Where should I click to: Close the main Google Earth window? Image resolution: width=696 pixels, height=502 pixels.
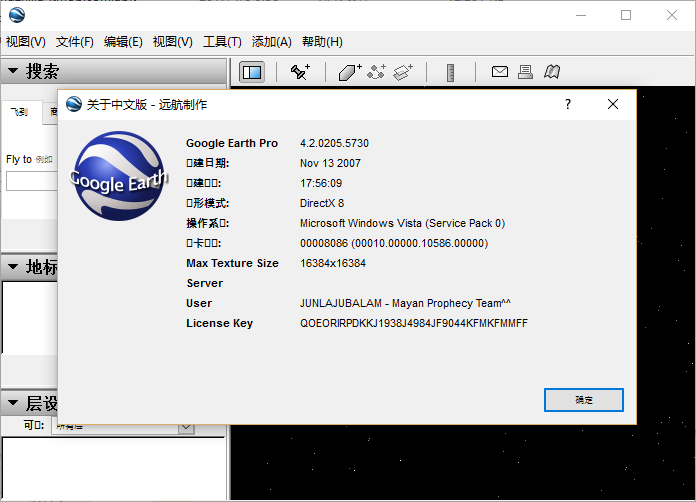[672, 15]
